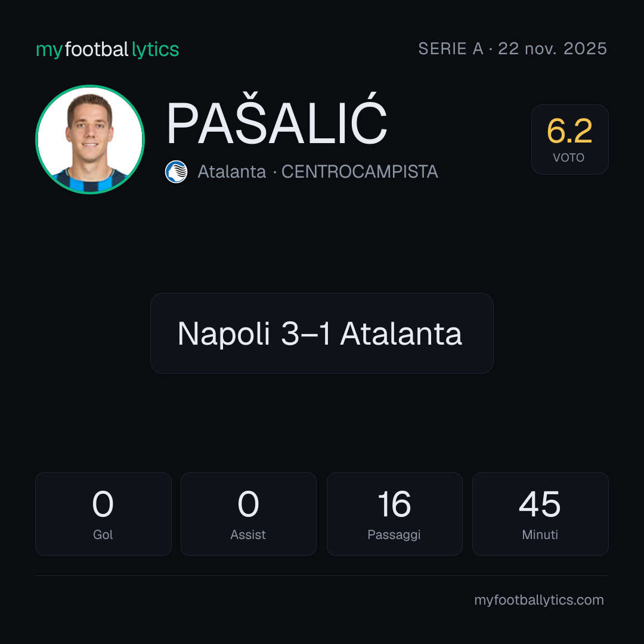
Task: Click the myfootballytics logo at top
Action: (x=107, y=49)
